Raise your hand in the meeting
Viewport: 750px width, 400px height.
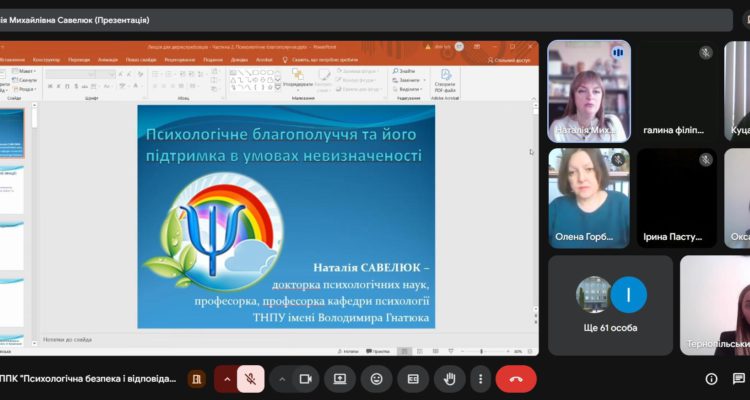coord(450,379)
